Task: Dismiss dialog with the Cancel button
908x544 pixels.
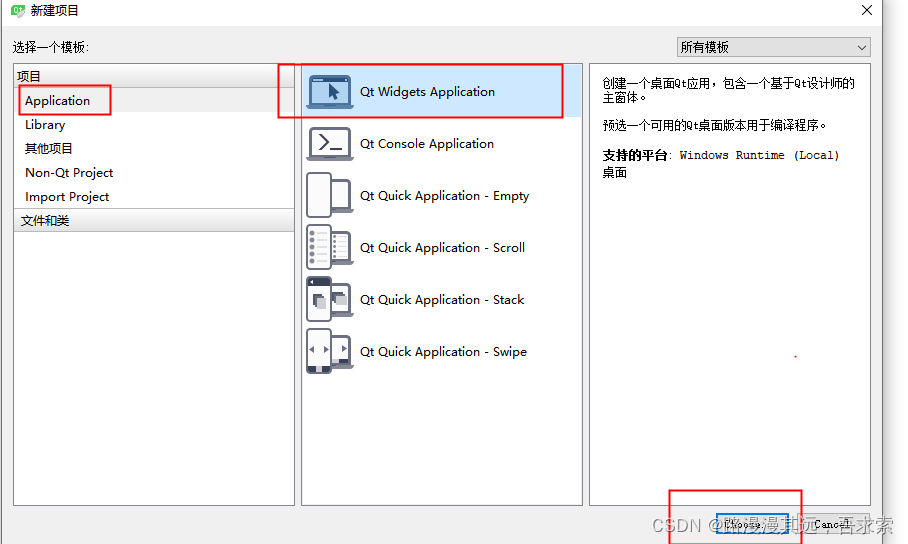Action: point(832,524)
